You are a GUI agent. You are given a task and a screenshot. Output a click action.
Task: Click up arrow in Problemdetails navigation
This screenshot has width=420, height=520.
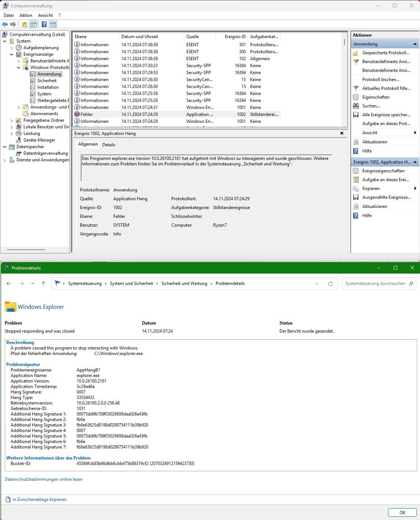pyautogui.click(x=43, y=283)
